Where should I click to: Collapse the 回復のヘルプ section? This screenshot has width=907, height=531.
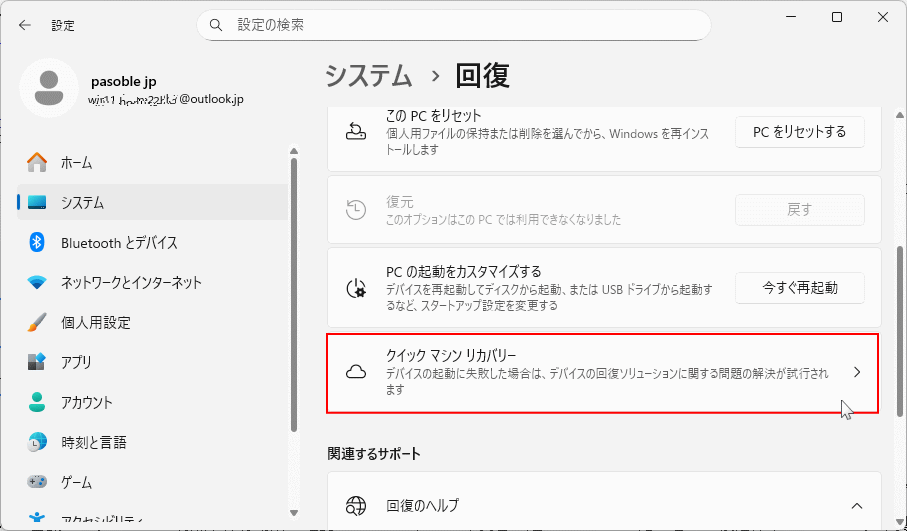[x=857, y=506]
